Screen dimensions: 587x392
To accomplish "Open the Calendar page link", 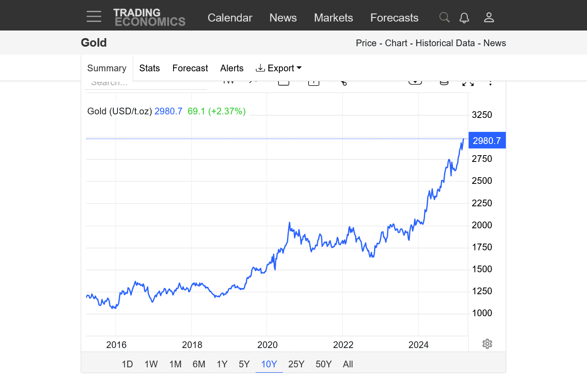I will (230, 17).
